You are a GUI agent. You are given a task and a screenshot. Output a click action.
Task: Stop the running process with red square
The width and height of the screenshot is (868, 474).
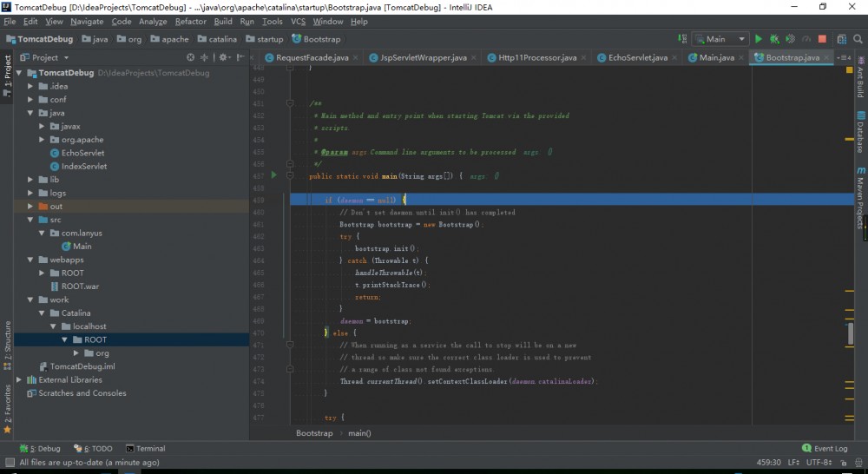tap(822, 39)
